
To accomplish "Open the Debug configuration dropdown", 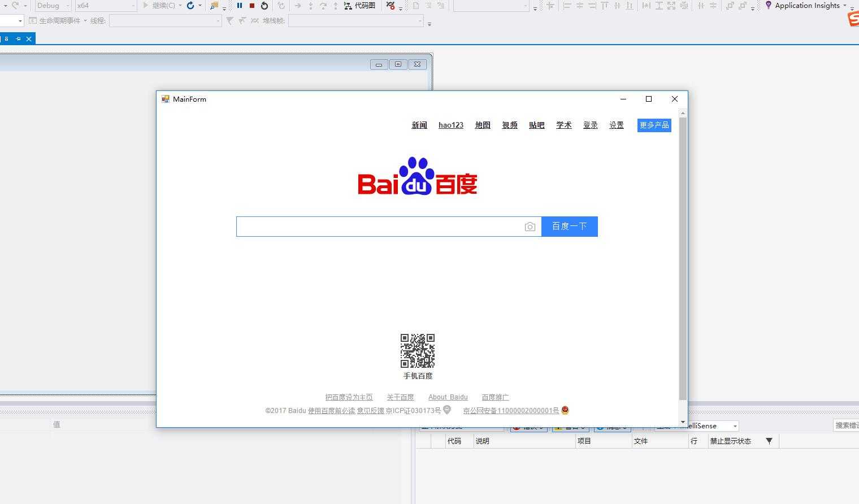I will [x=53, y=6].
